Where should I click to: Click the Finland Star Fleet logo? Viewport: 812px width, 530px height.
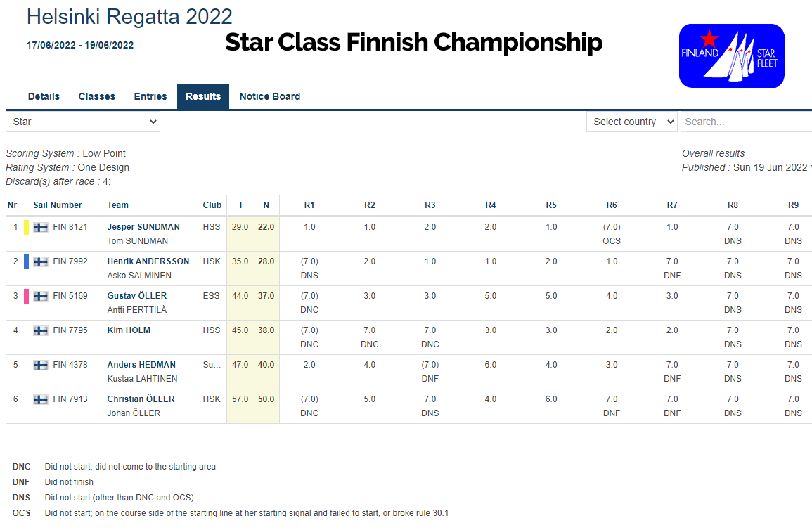pyautogui.click(x=731, y=56)
